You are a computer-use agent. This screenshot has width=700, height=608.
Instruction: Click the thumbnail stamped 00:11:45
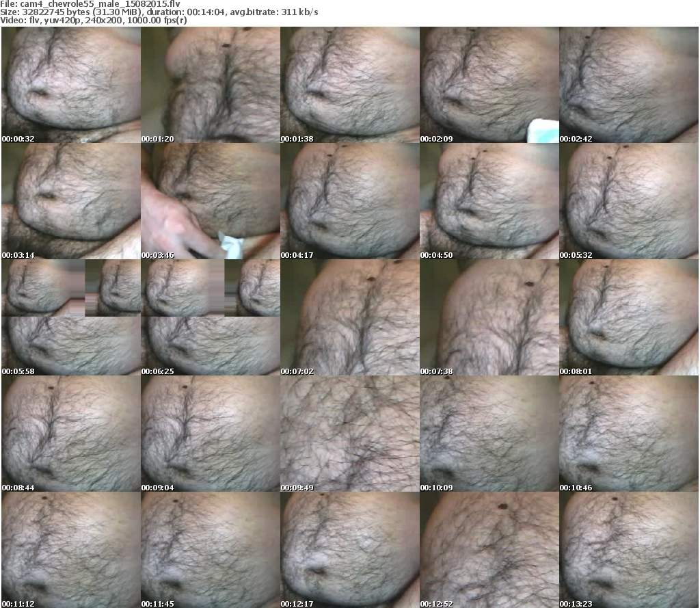click(211, 550)
